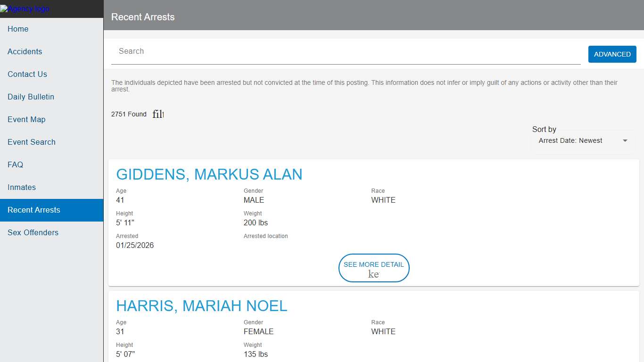Click the Sort by dropdown arrow
The width and height of the screenshot is (644, 362).
point(625,140)
